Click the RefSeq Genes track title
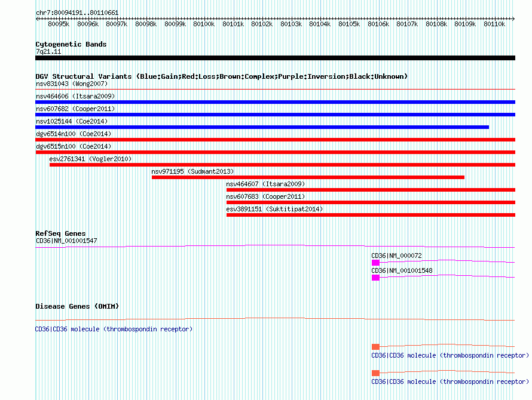 60,233
